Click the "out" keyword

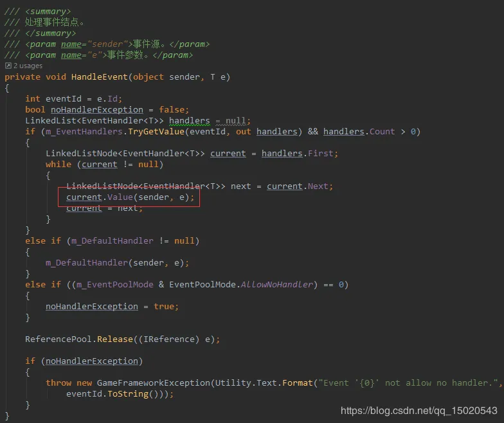point(243,131)
